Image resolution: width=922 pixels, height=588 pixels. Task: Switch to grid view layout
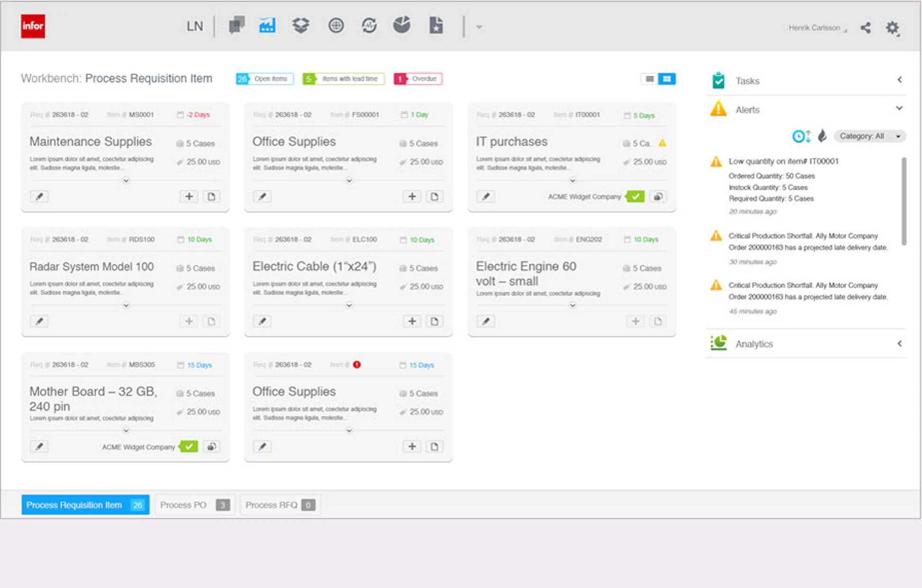pos(667,79)
